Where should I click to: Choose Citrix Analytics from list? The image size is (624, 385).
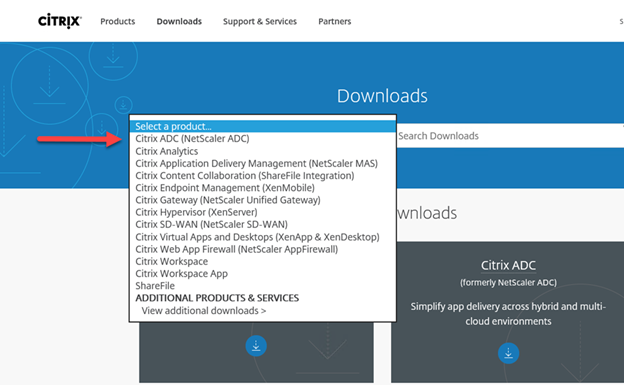(263, 151)
